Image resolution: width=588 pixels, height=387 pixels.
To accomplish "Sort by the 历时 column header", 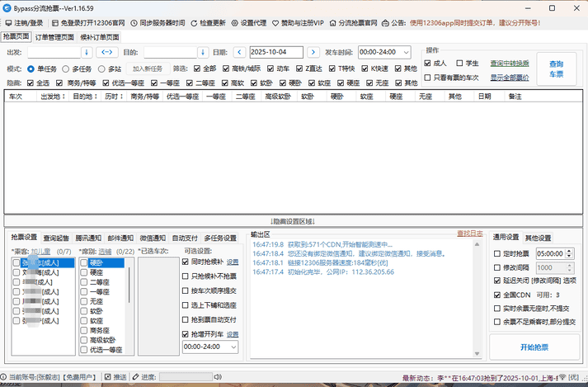I will coord(114,97).
